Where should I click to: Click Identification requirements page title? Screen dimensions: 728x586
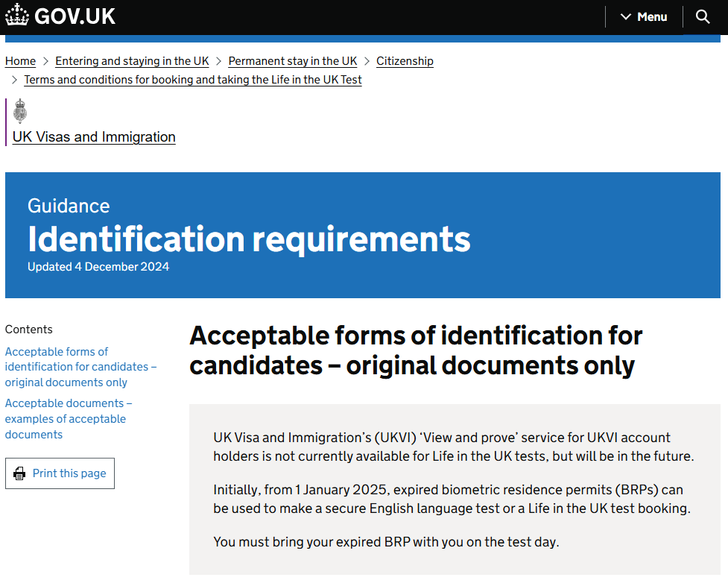[249, 239]
